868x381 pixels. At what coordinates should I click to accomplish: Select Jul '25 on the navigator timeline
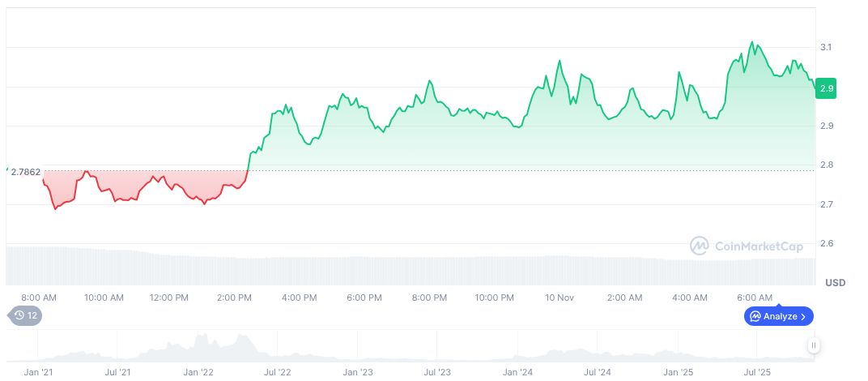coord(757,373)
